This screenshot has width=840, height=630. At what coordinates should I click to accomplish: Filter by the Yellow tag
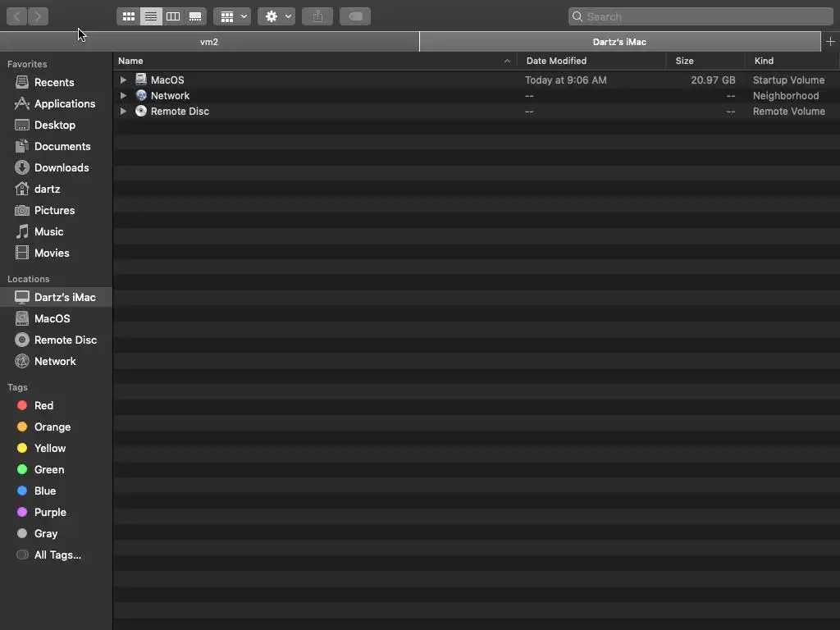tap(57, 449)
